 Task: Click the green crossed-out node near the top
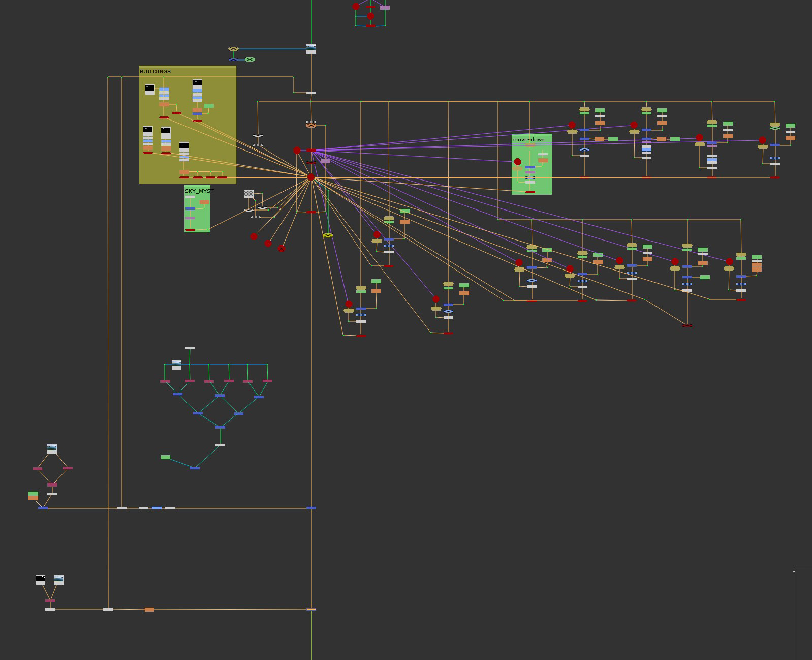coord(249,59)
